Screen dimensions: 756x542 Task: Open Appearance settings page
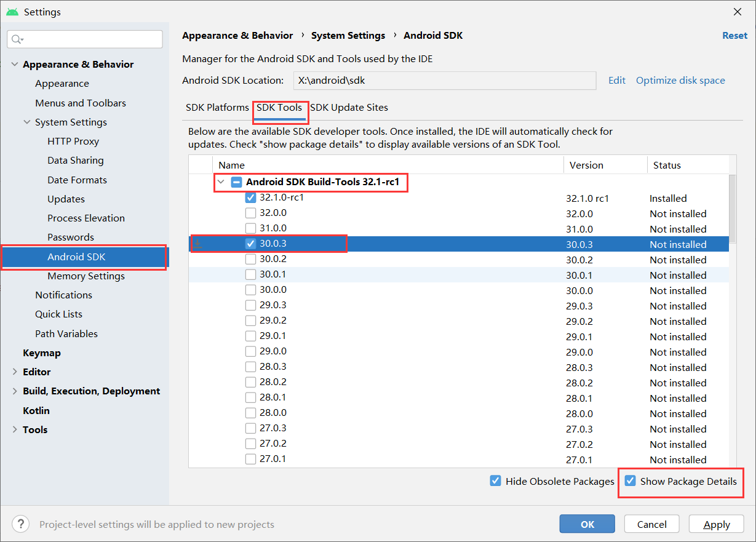[62, 84]
